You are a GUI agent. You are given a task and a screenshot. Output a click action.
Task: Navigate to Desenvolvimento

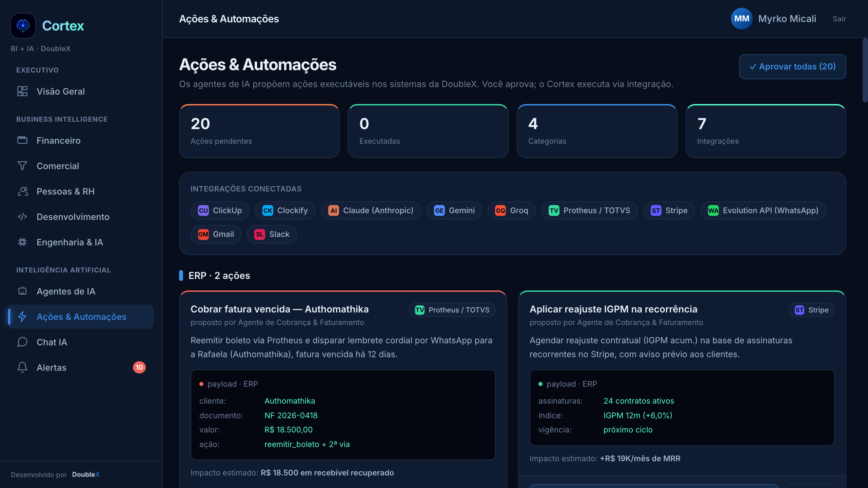(81, 217)
